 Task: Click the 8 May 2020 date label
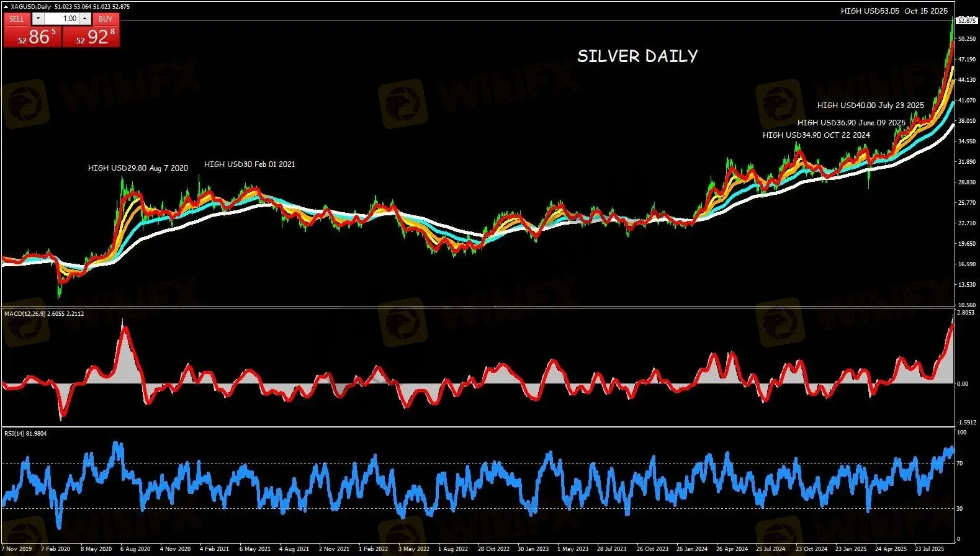[96, 549]
